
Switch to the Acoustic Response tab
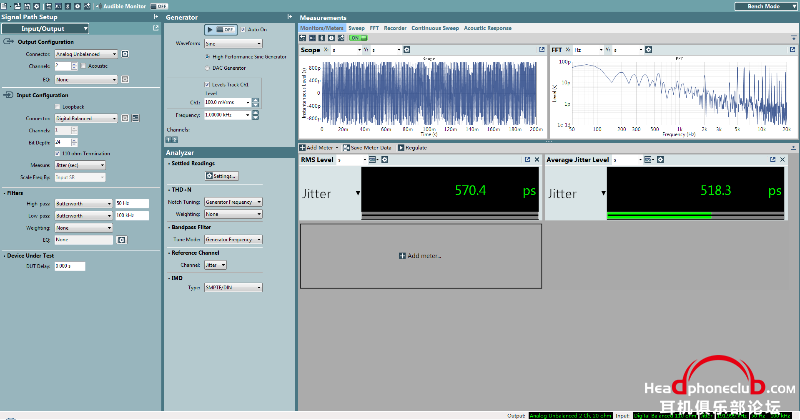point(487,28)
